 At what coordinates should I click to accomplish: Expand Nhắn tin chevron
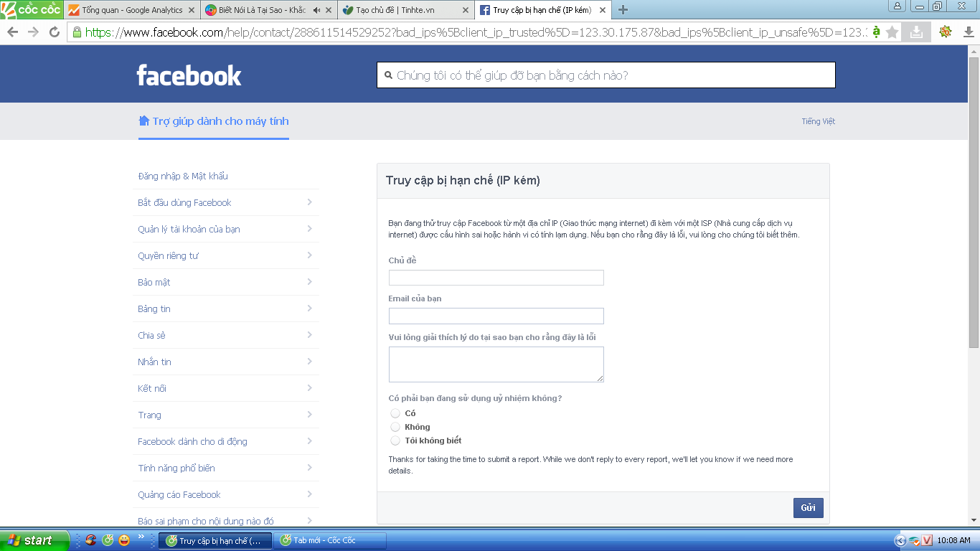pyautogui.click(x=309, y=362)
